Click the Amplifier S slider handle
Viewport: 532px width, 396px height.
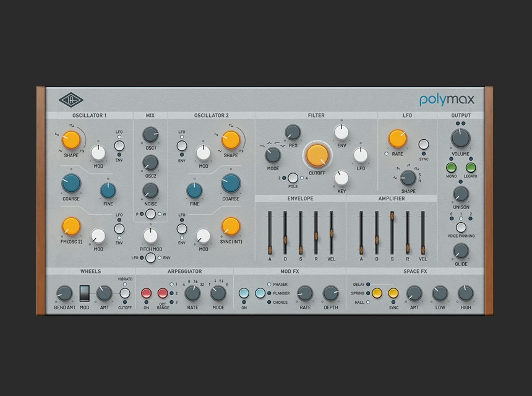pyautogui.click(x=392, y=216)
